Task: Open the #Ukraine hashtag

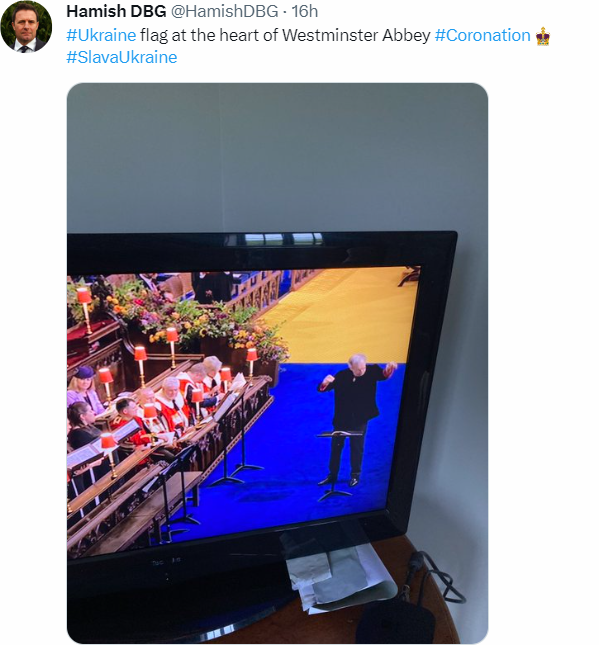Action: pyautogui.click(x=101, y=35)
